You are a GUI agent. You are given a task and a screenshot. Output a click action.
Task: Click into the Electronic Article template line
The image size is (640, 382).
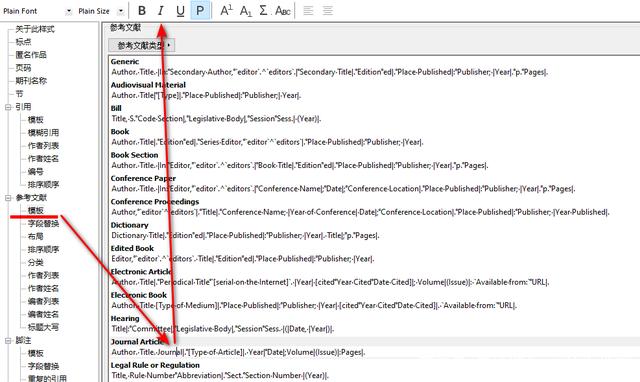(330, 282)
